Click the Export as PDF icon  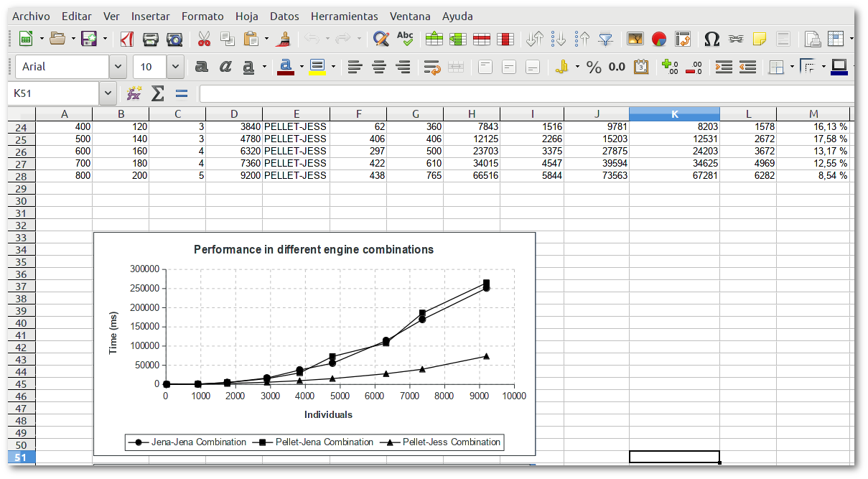pos(127,39)
